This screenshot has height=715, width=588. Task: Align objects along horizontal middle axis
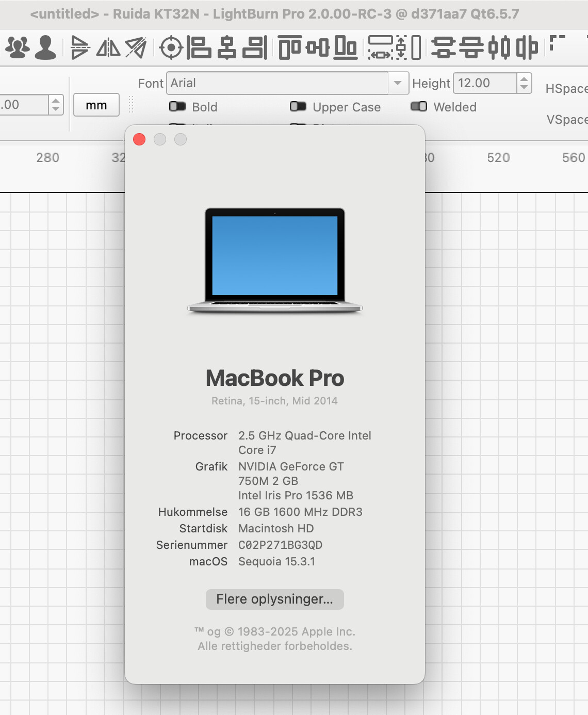(318, 48)
